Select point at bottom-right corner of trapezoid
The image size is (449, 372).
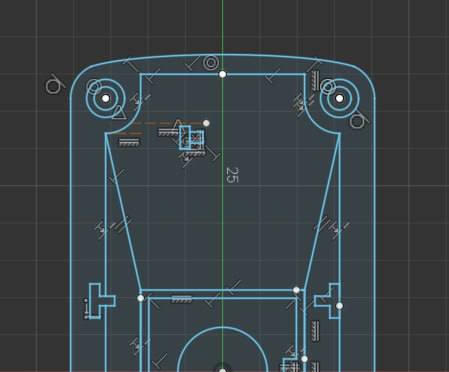coord(296,290)
